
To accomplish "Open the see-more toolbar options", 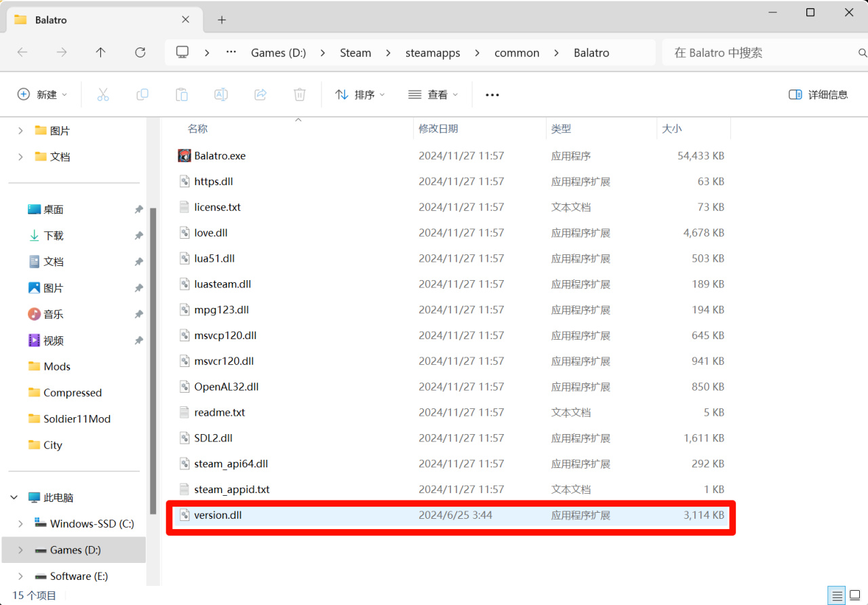I will coord(492,95).
